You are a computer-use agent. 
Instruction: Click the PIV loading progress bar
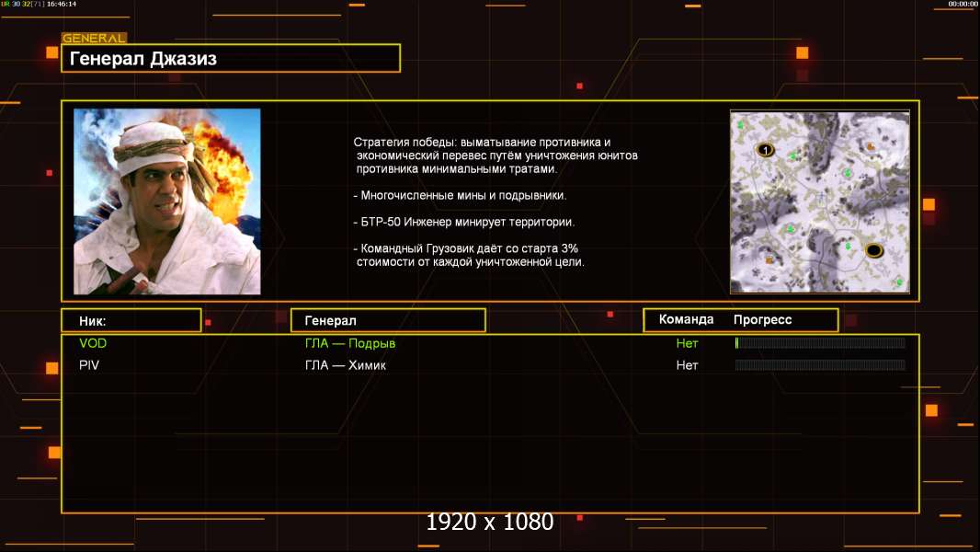click(x=820, y=364)
